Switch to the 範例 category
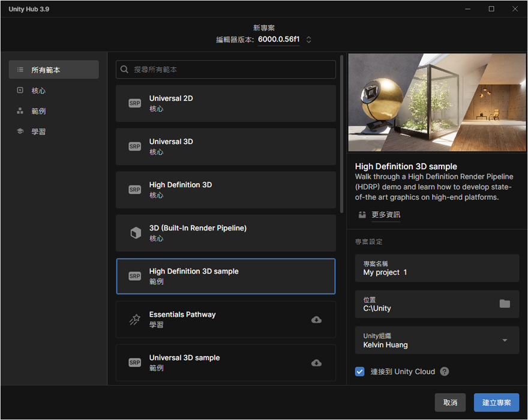This screenshot has width=528, height=420. click(38, 111)
